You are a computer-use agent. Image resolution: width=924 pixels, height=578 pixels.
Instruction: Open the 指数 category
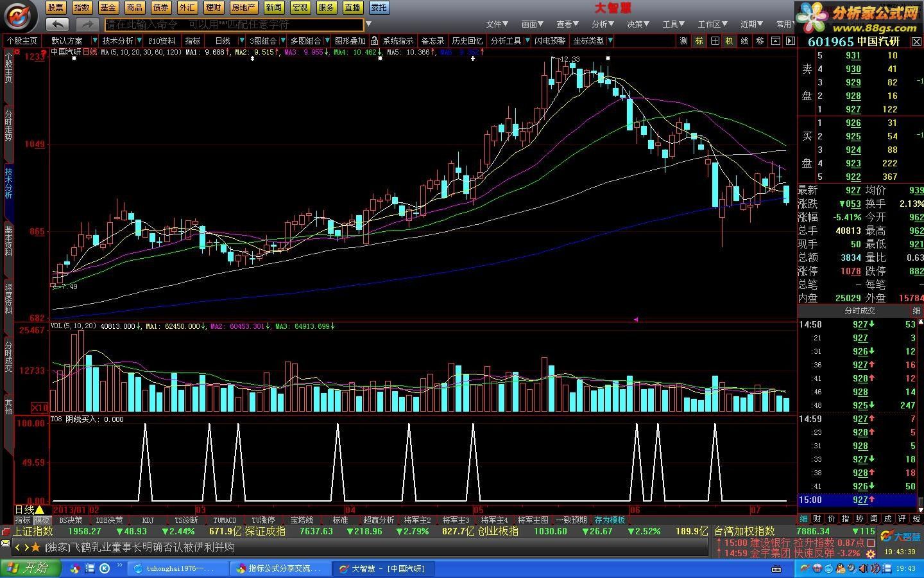81,7
